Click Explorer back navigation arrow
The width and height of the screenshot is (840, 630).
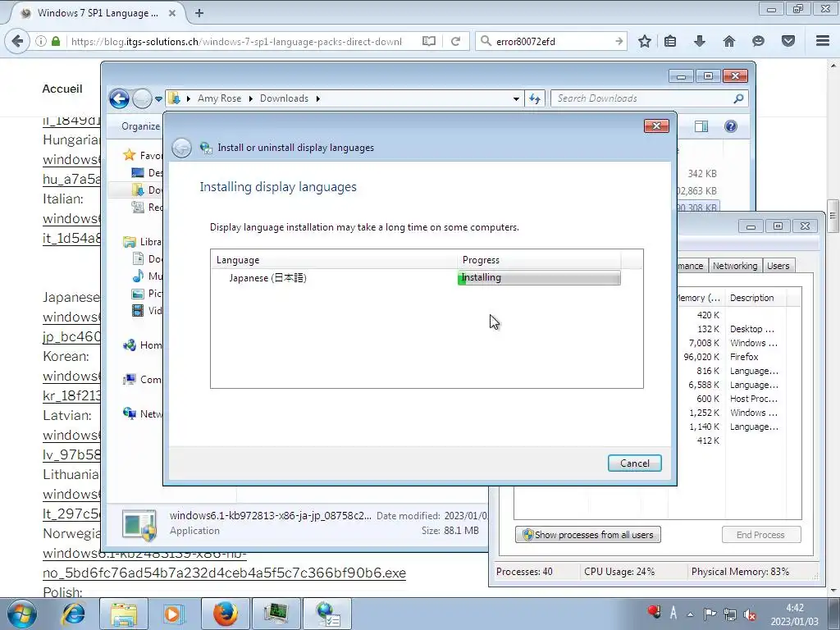[119, 98]
